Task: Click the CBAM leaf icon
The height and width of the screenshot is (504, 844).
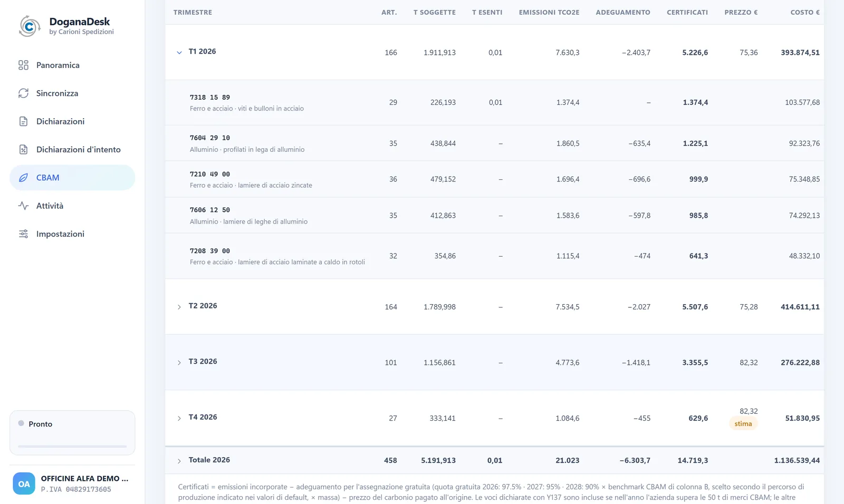Action: point(23,178)
